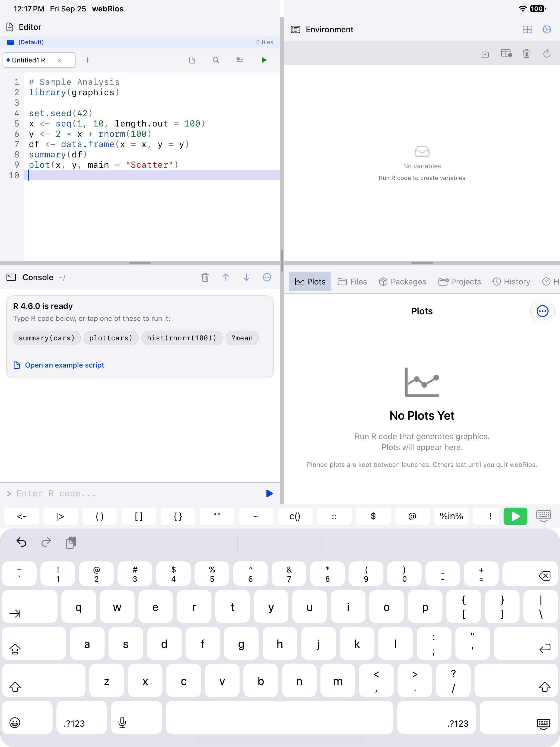Open an example script link
The width and height of the screenshot is (560, 747).
(x=59, y=365)
